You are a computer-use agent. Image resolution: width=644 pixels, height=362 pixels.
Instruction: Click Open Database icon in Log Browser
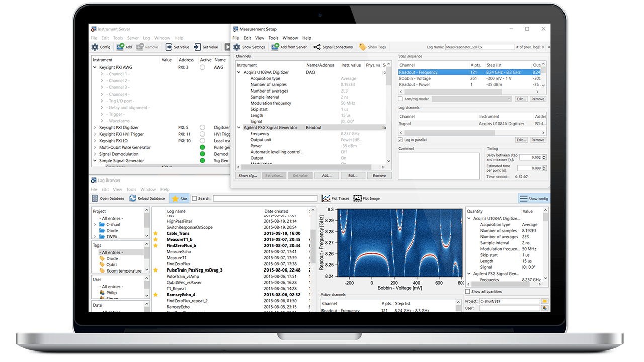coord(95,198)
